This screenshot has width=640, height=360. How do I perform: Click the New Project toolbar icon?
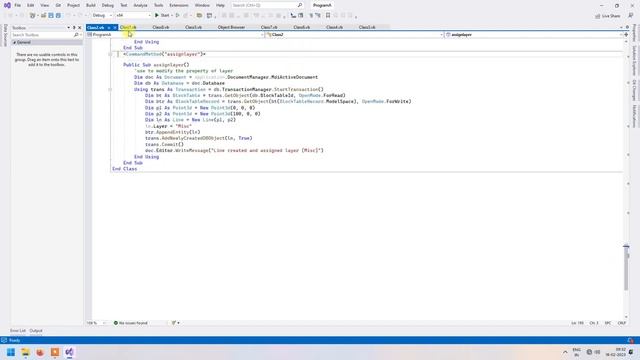[33, 16]
